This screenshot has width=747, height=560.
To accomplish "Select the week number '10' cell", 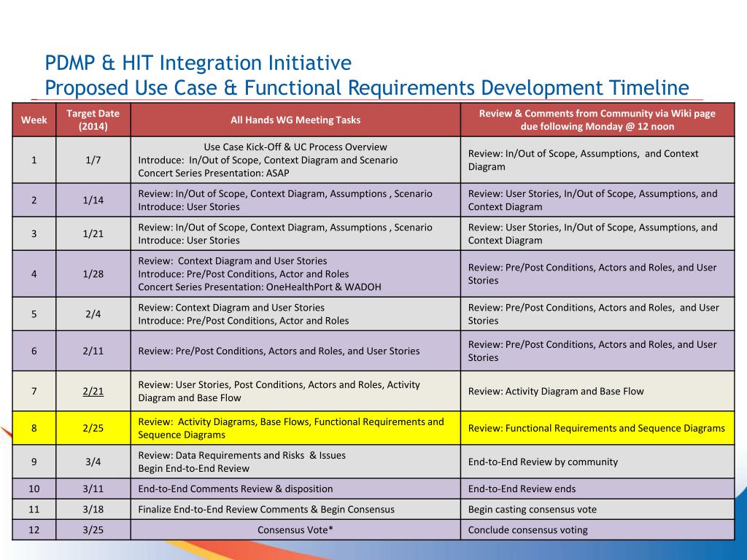I will point(34,489).
